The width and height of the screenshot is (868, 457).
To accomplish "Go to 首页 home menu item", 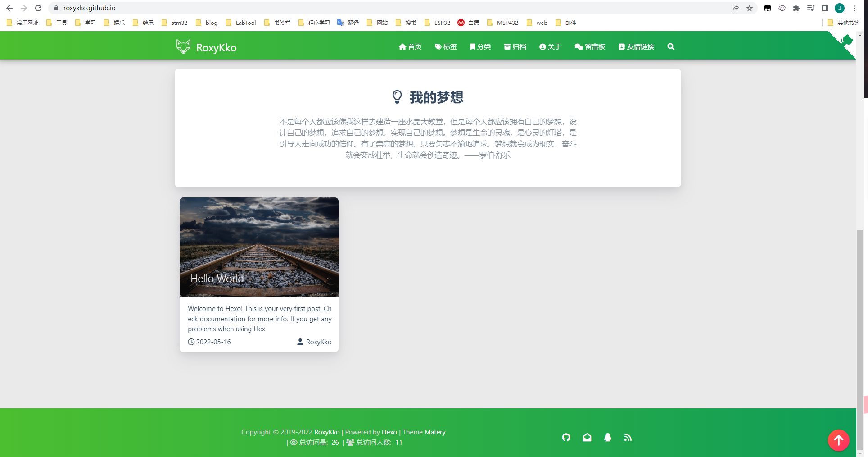I will click(x=410, y=47).
